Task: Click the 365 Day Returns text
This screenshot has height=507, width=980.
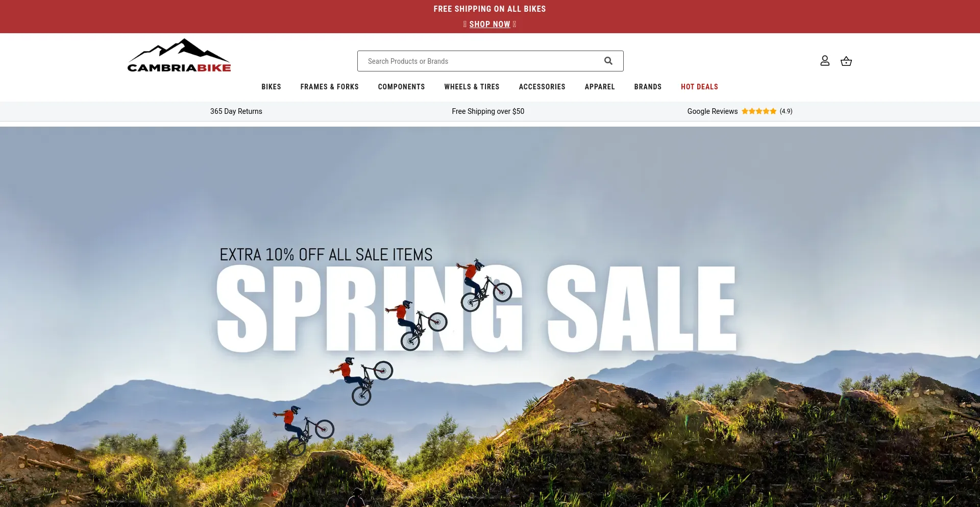Action: [x=236, y=111]
